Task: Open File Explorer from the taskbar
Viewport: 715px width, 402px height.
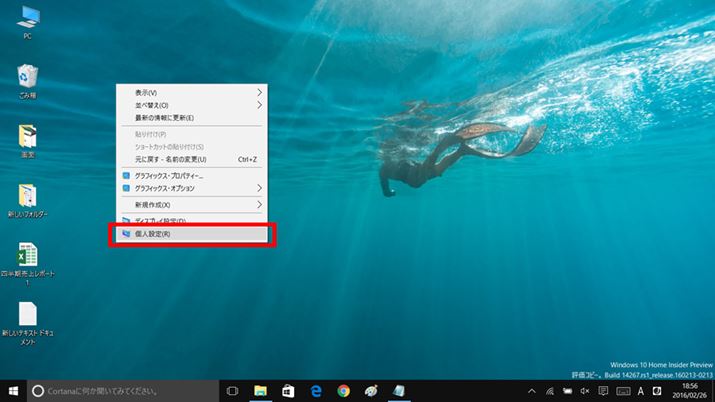Action: 260,390
